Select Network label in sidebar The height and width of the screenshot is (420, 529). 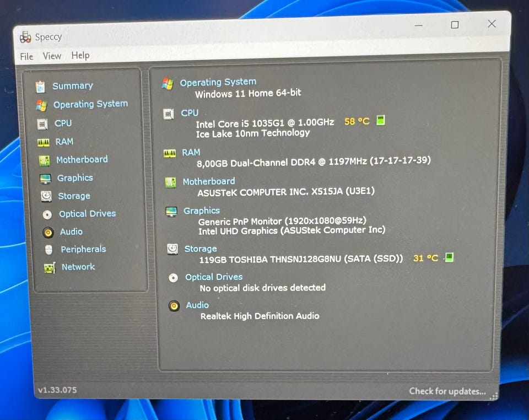click(78, 267)
